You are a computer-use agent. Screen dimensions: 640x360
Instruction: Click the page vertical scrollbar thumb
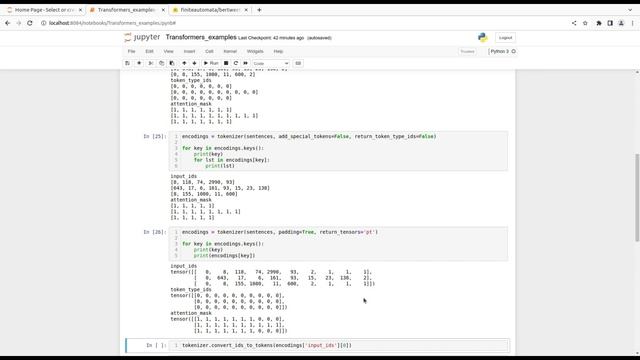[x=637, y=198]
